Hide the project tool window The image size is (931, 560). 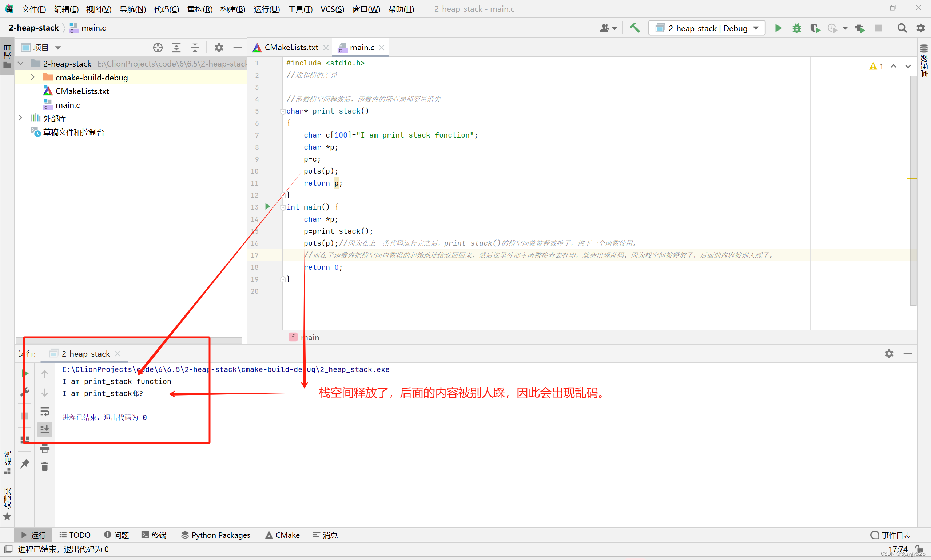click(x=237, y=48)
